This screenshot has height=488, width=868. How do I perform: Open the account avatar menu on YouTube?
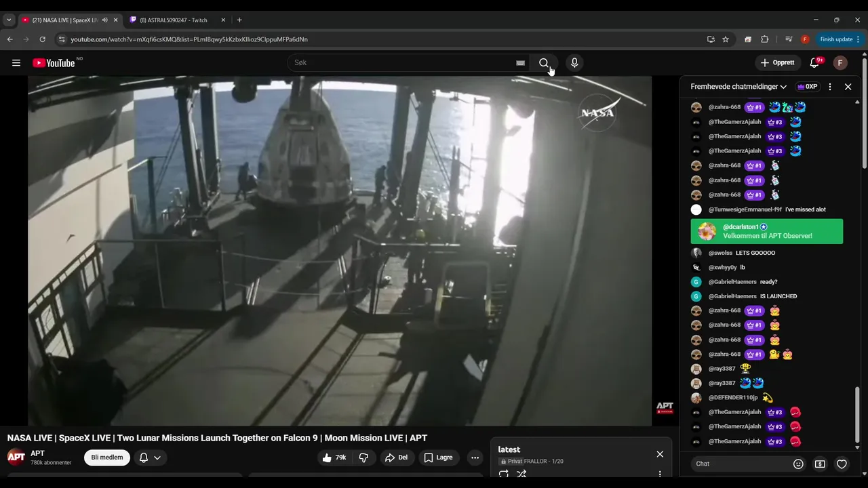tap(840, 63)
